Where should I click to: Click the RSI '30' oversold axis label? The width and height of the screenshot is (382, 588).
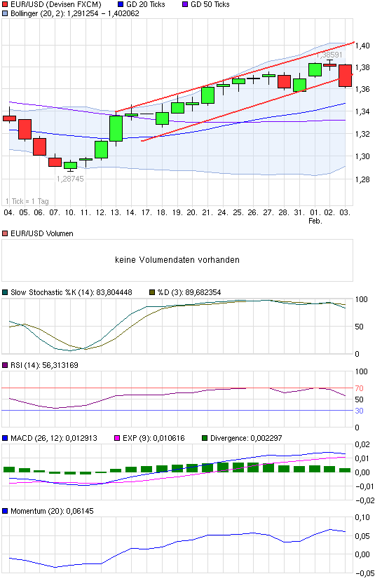359,411
